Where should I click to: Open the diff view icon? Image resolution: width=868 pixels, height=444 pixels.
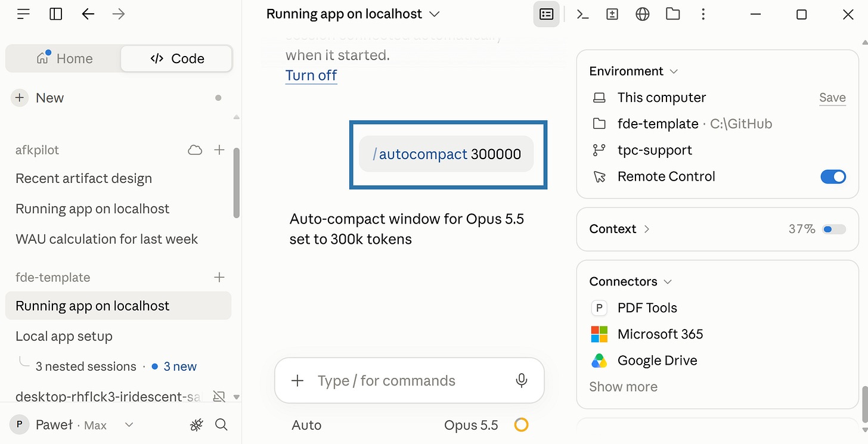[612, 14]
